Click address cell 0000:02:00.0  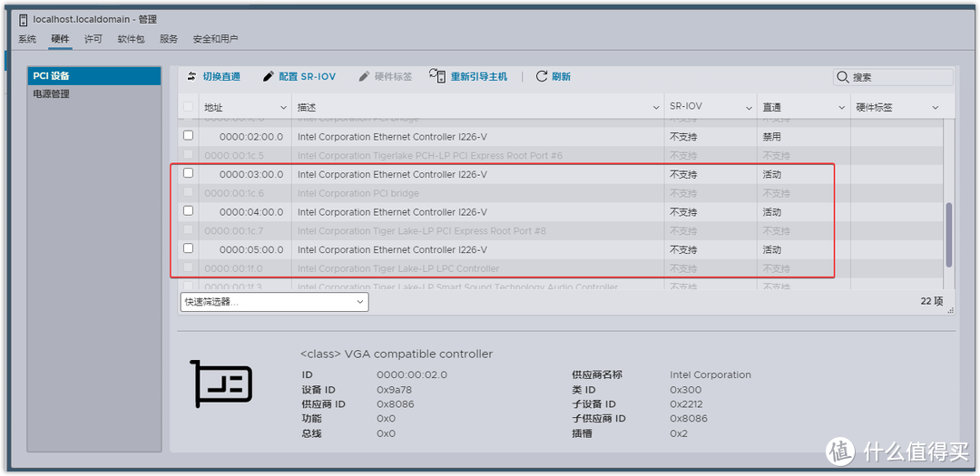coord(251,137)
